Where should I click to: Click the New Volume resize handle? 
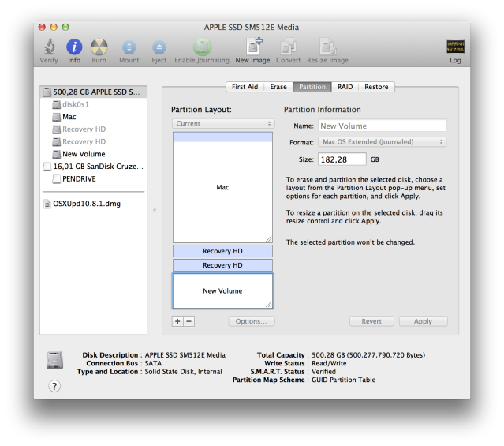269,305
